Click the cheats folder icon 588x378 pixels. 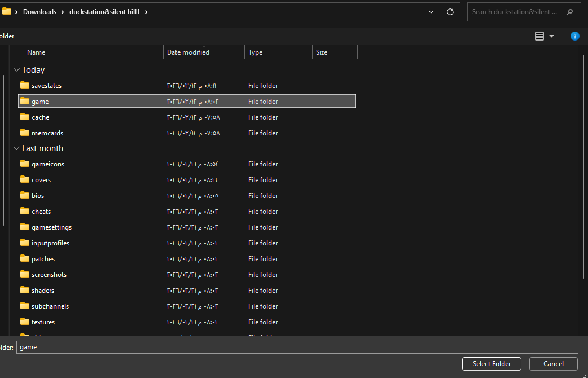coord(25,211)
